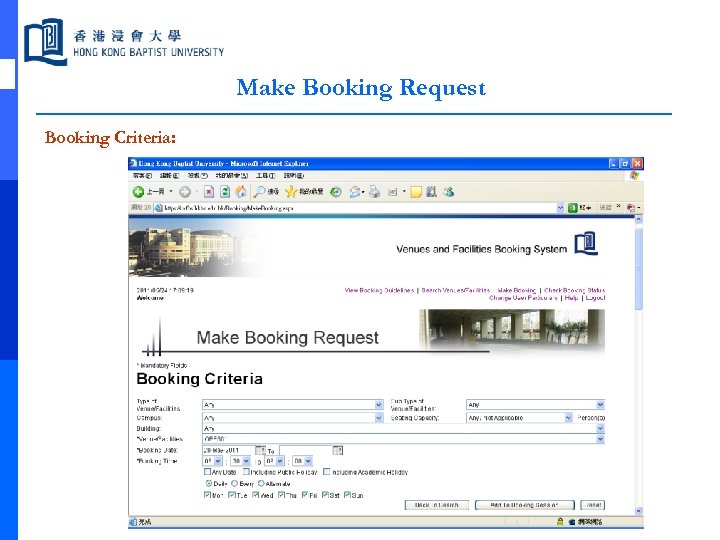720x540 pixels.
Task: Open the calendar picker for booking end date
Action: pyautogui.click(x=338, y=450)
